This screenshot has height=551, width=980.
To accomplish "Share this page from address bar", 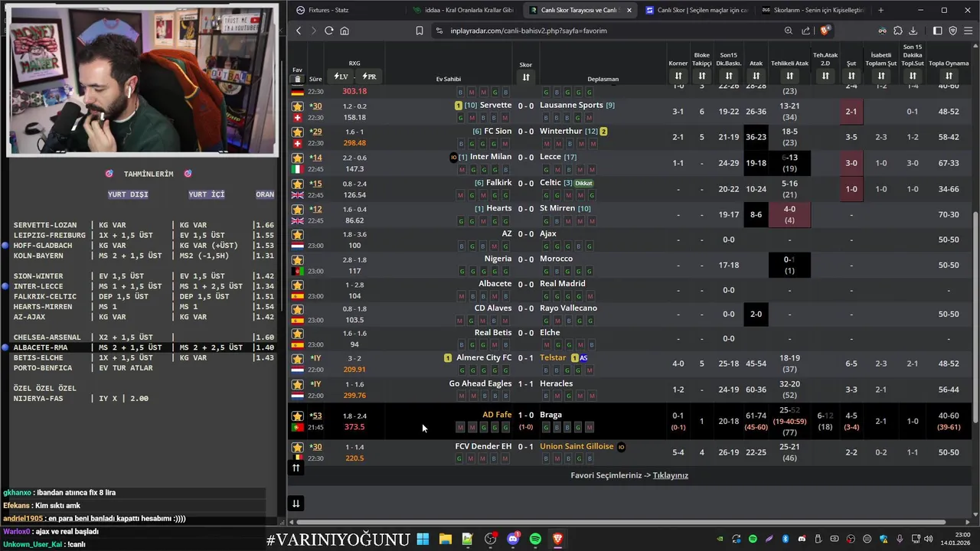I will [806, 31].
